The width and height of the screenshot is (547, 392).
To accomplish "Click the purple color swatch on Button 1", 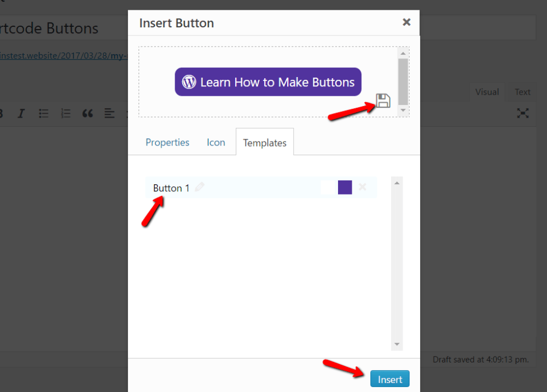I will tap(345, 187).
